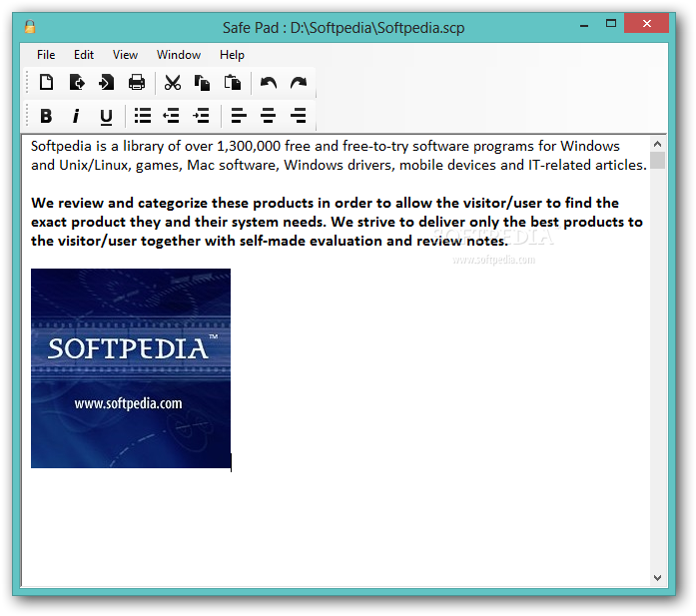The width and height of the screenshot is (696, 616).
Task: Increase paragraph indent
Action: (201, 116)
